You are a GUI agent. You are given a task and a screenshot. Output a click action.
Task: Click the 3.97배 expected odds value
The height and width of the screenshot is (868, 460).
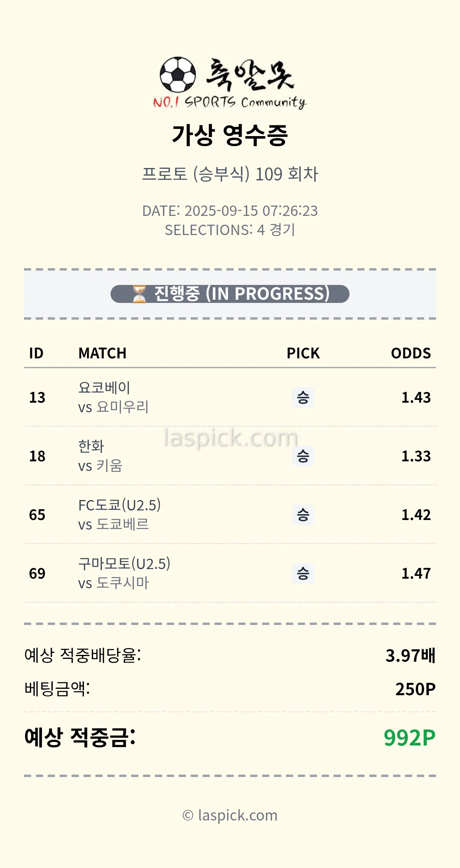coord(410,655)
